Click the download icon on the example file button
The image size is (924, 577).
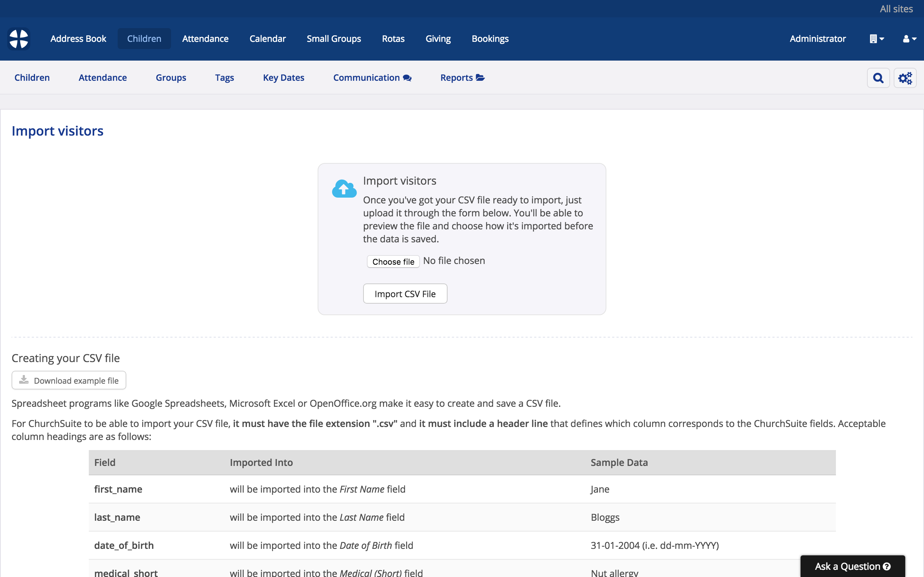coord(24,380)
